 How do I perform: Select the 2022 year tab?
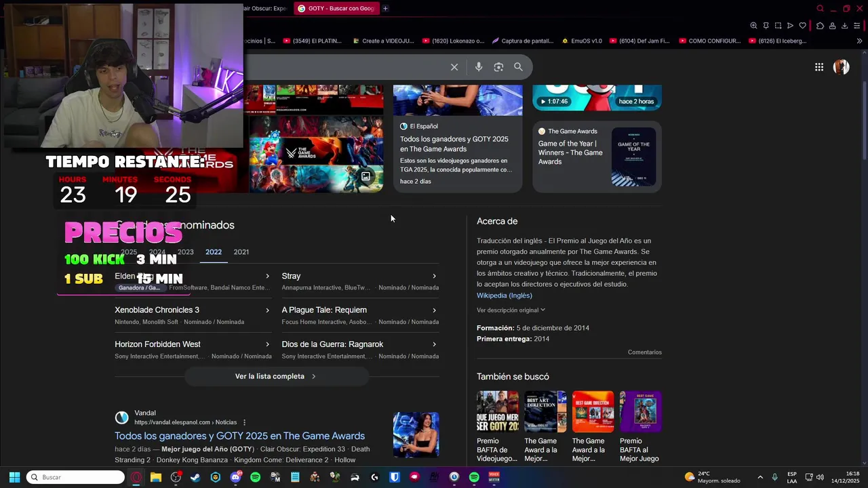[214, 251]
